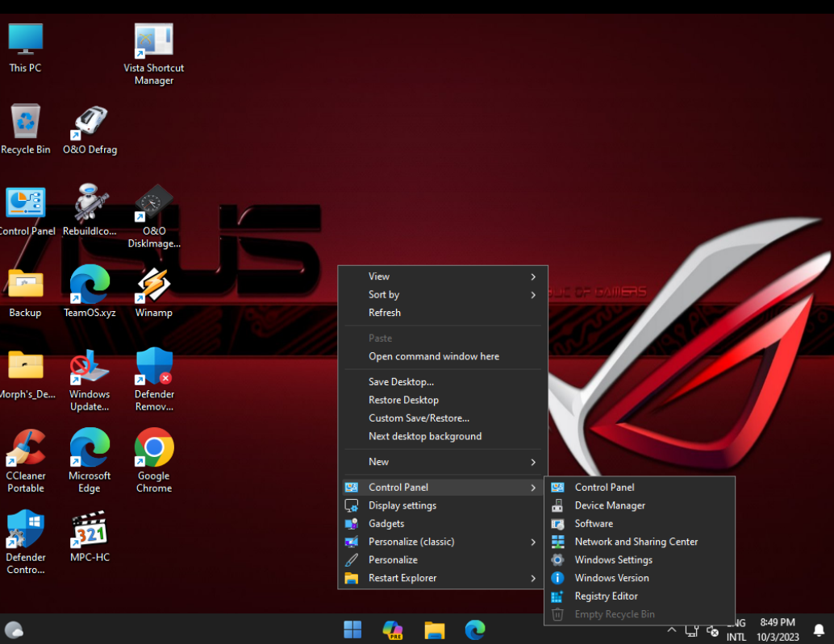Open network status tray icon
Screen dimensions: 834x644
[x=691, y=631]
